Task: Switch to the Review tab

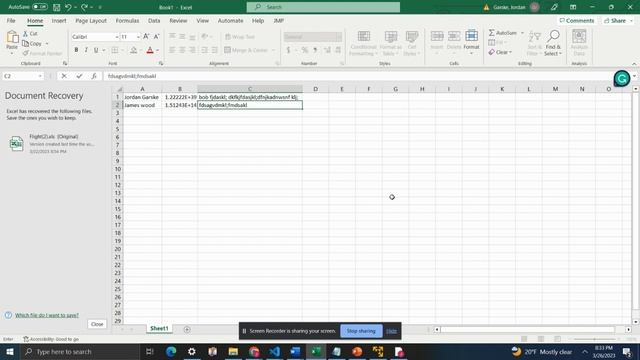Action: [x=178, y=20]
